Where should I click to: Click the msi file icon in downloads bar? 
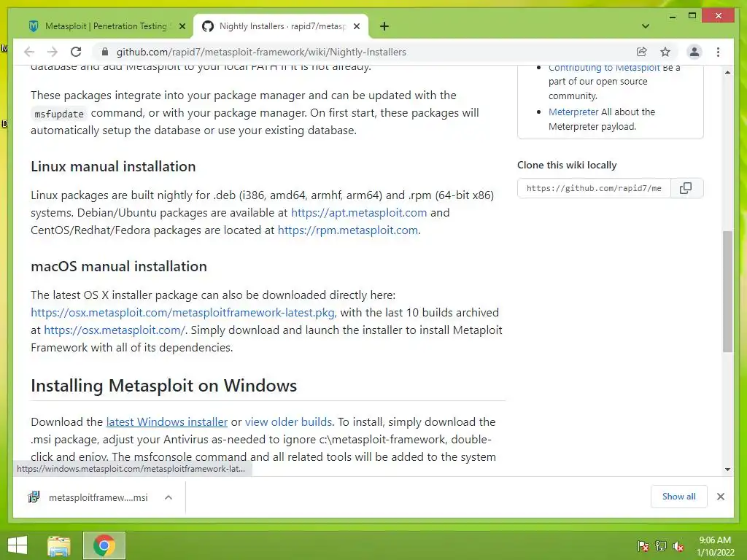[34, 497]
